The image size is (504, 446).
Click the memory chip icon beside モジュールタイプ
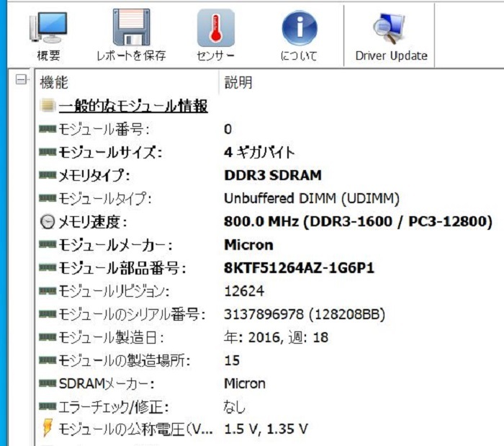pos(48,198)
